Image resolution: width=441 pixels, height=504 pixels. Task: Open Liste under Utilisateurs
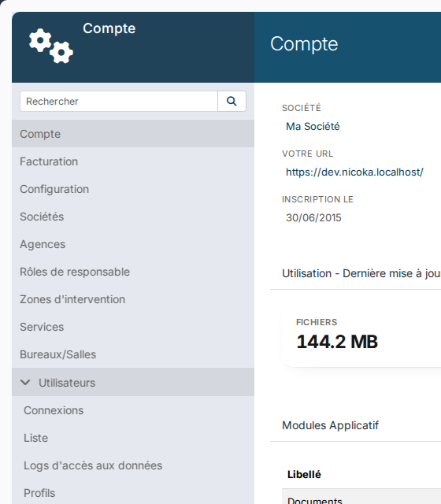tap(133, 438)
